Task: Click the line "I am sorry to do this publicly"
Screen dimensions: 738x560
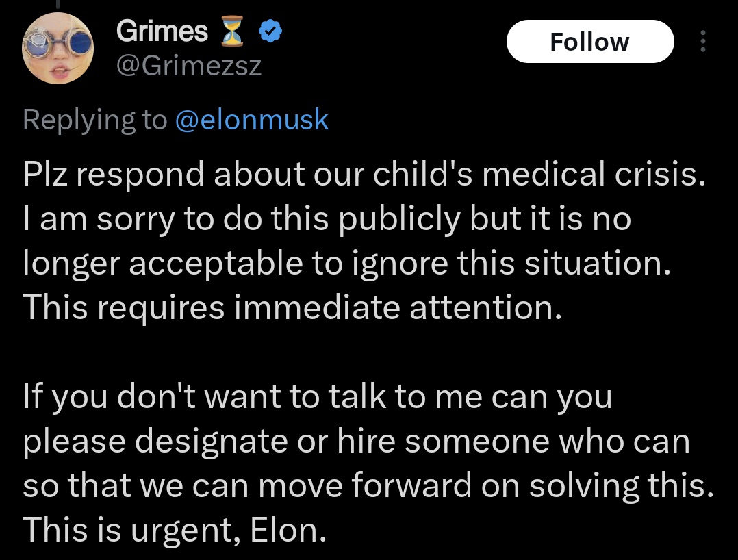Action: (x=327, y=220)
